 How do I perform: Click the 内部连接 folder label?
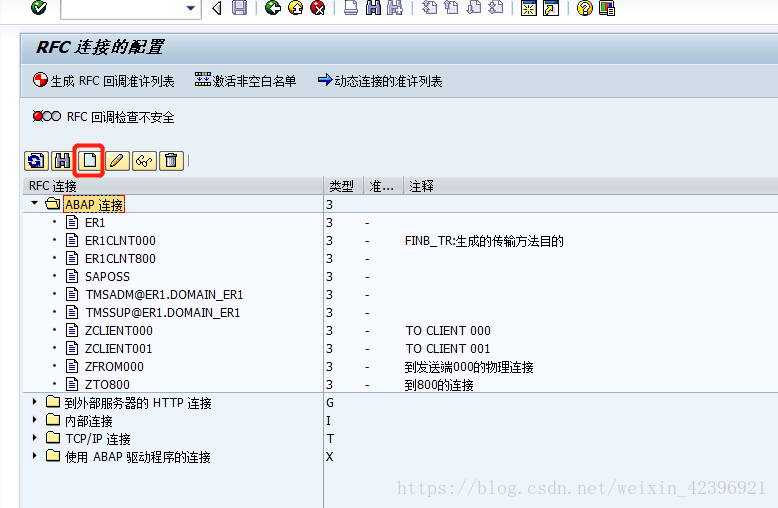tap(89, 421)
